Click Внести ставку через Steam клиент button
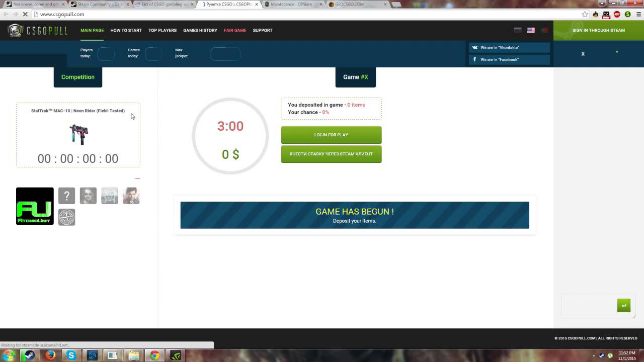This screenshot has width=644, height=362. 331,154
